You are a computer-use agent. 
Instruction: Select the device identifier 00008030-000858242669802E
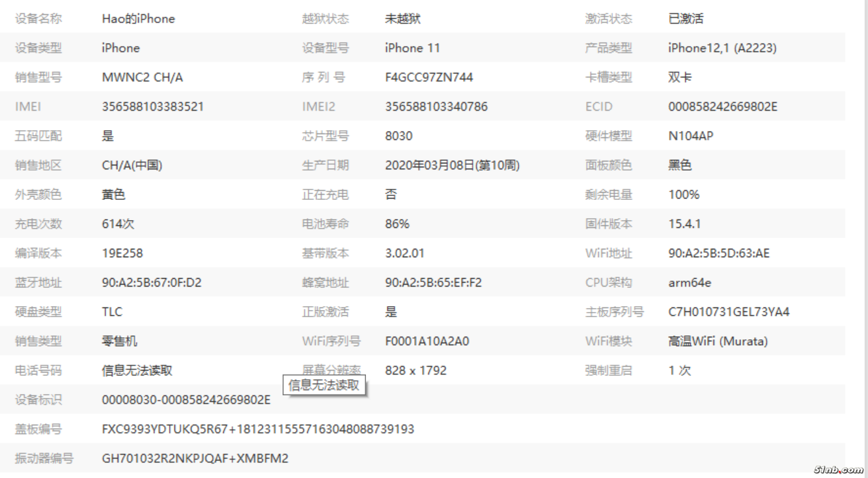click(186, 400)
